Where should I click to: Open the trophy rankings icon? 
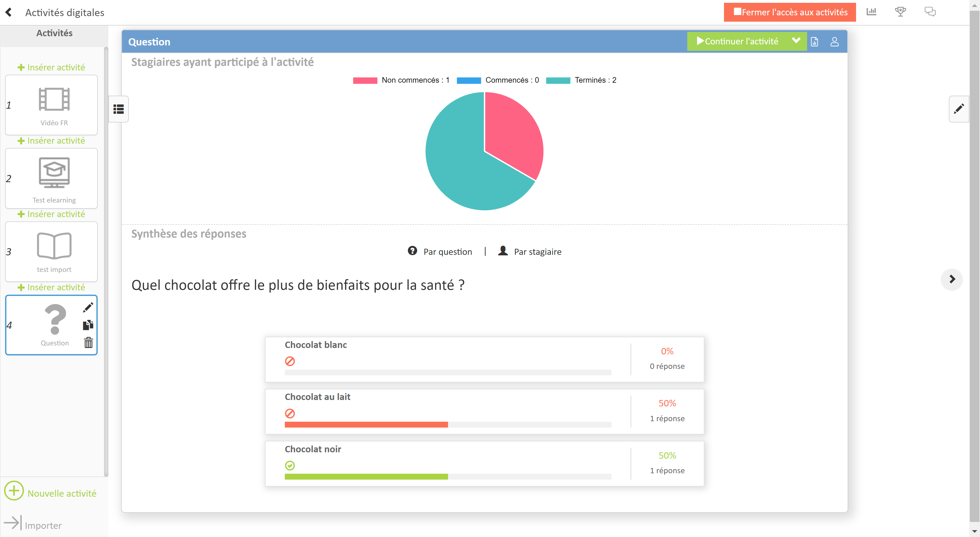point(900,11)
